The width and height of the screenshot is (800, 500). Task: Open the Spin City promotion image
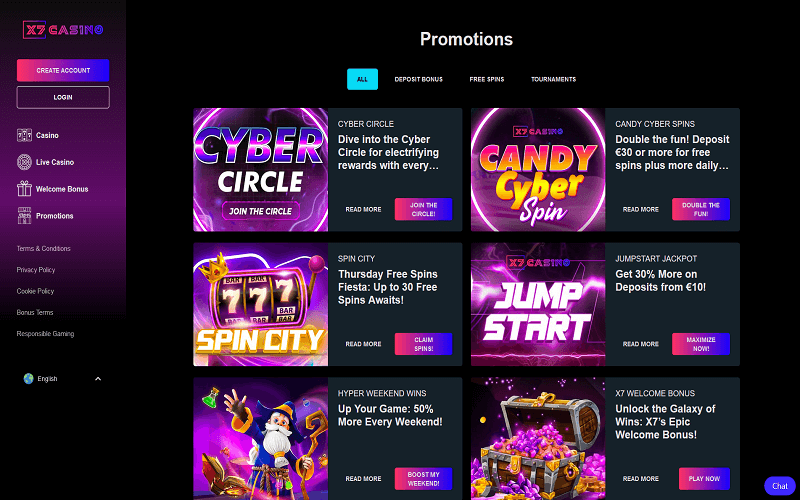(x=260, y=304)
